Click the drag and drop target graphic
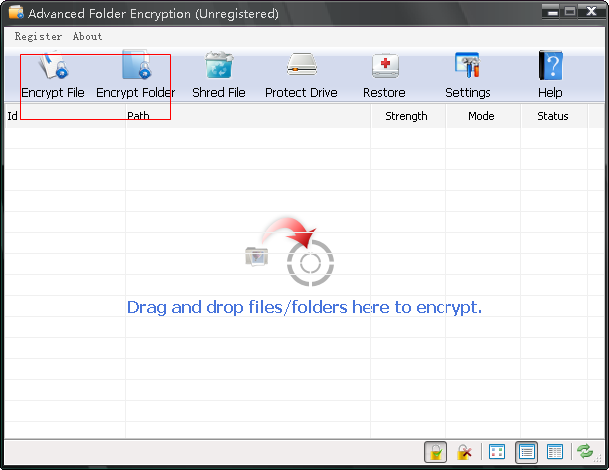This screenshot has width=609, height=470. pos(290,252)
